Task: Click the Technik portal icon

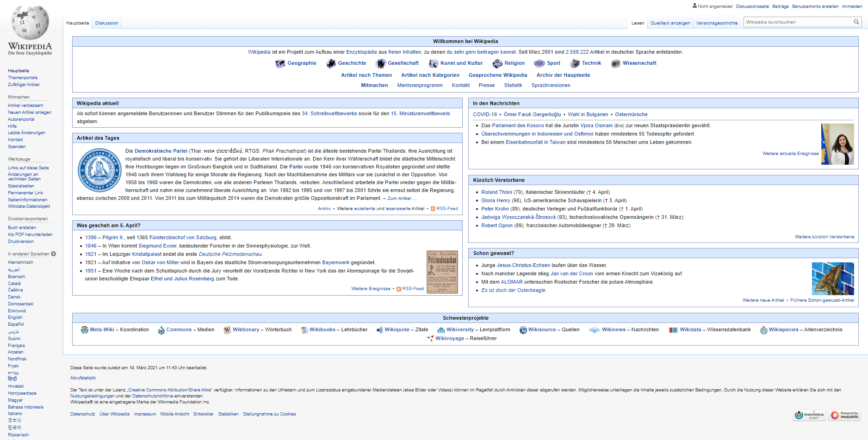Action: [x=575, y=63]
